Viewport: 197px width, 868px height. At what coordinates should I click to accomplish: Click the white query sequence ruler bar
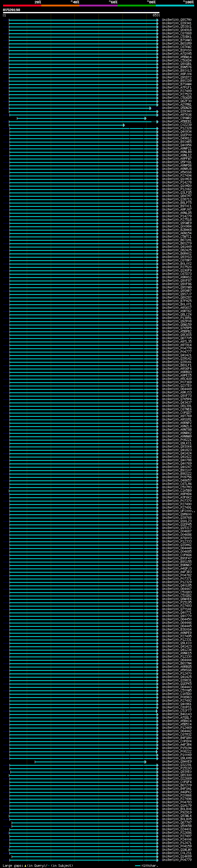tap(81, 12)
